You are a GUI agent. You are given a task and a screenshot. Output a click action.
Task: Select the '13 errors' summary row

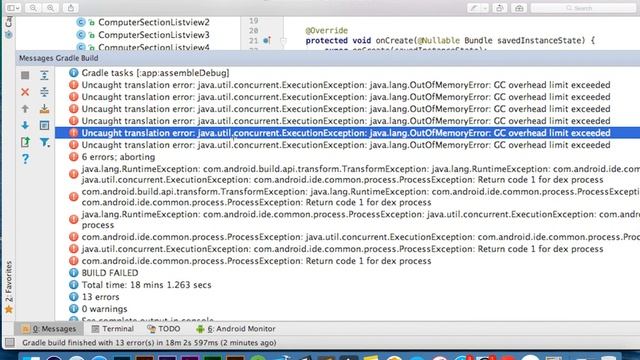tap(100, 297)
